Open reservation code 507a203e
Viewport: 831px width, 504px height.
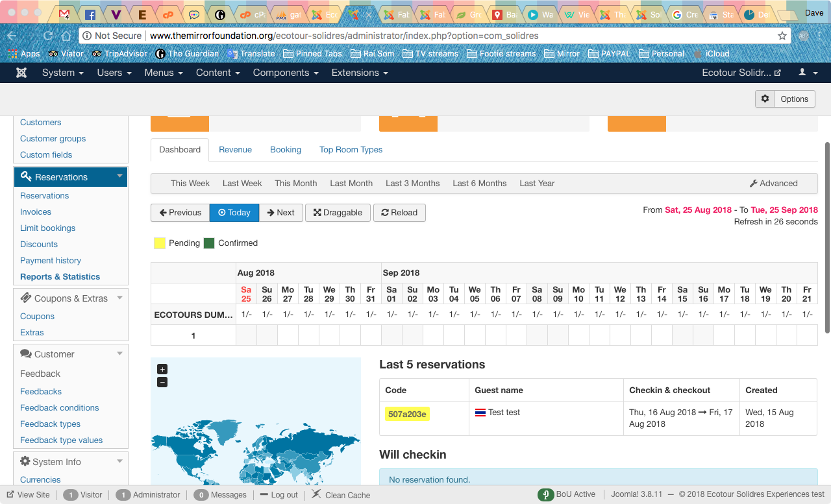click(x=407, y=414)
